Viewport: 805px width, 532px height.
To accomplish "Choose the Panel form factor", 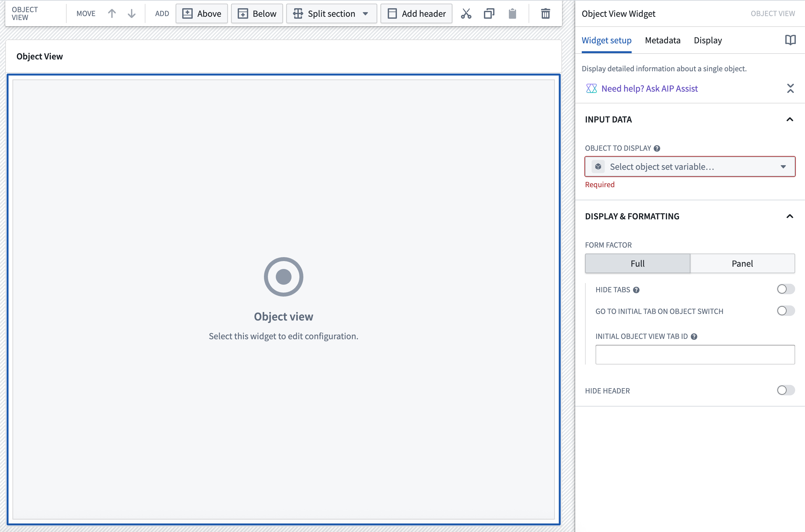I will [x=742, y=264].
